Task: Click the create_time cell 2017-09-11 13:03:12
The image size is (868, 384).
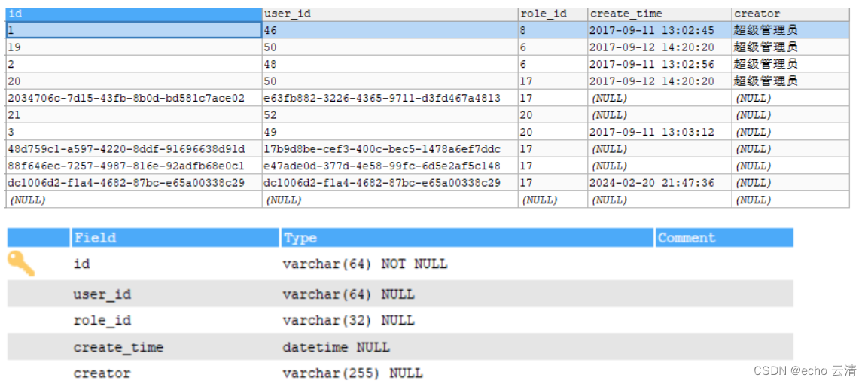Action: pyautogui.click(x=659, y=132)
